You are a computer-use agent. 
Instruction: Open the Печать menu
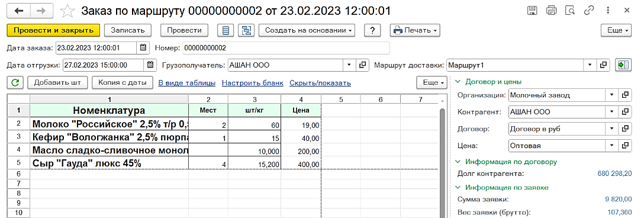[416, 30]
